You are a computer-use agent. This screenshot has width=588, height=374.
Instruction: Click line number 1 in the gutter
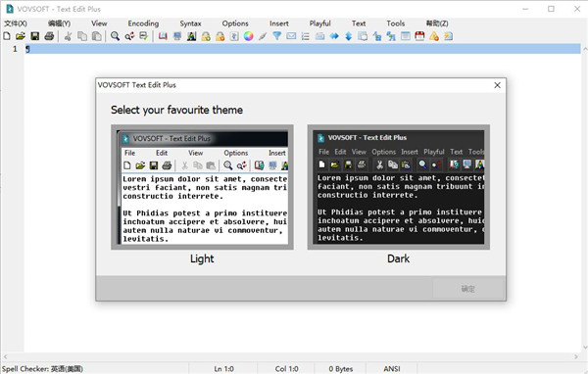[x=15, y=49]
